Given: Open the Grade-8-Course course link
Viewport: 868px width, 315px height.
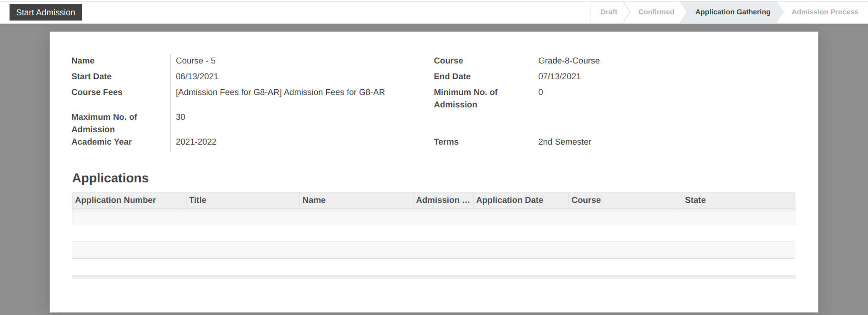Looking at the screenshot, I should (x=569, y=61).
